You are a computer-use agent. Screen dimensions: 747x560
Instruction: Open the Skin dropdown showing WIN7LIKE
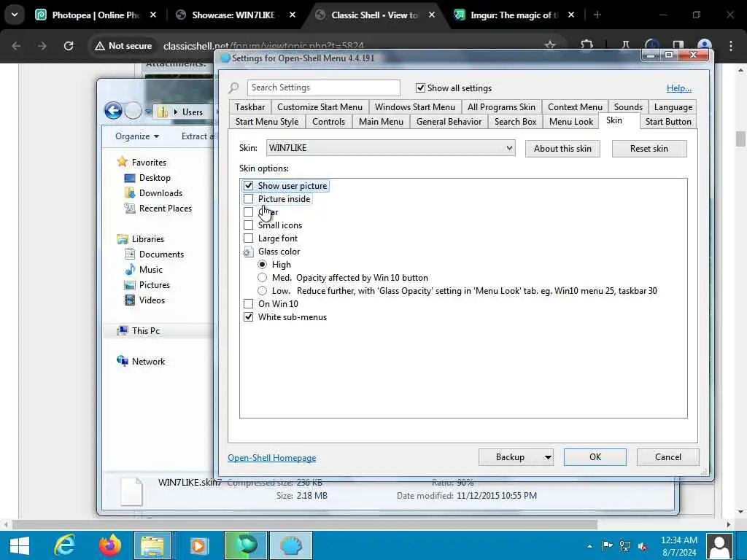(x=390, y=148)
